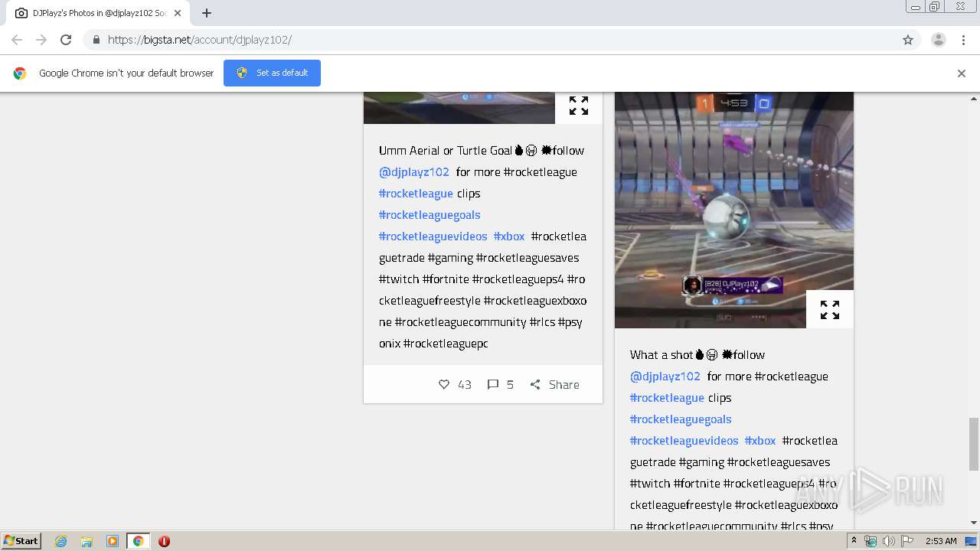The image size is (980, 551).
Task: Click the page vertical scrollbar thumb
Action: 974,444
